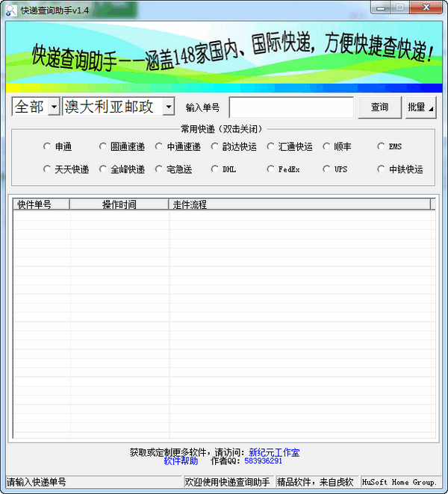The image size is (448, 494).
Task: Open the 软件帮助 help link
Action: (x=181, y=461)
